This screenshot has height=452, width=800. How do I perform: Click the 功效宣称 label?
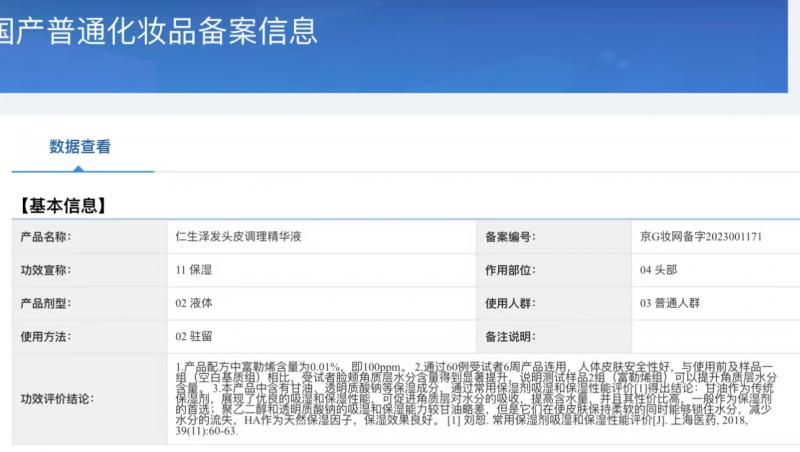(x=46, y=270)
